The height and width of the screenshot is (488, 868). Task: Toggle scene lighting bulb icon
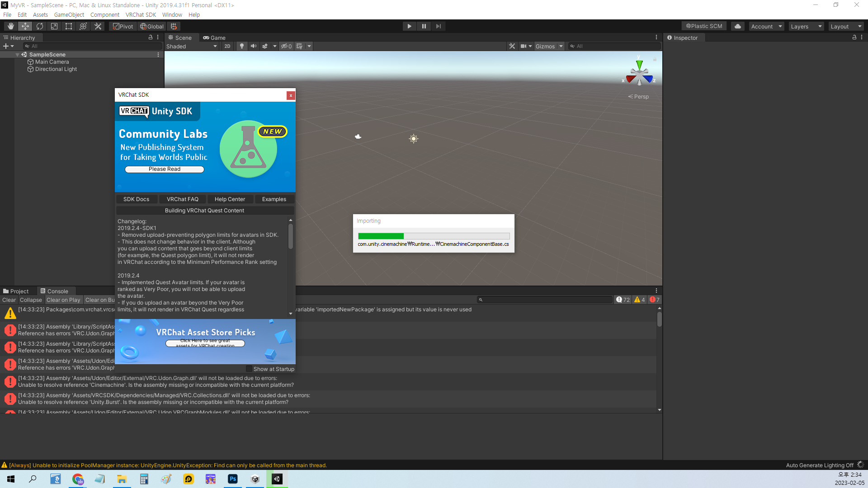[242, 46]
